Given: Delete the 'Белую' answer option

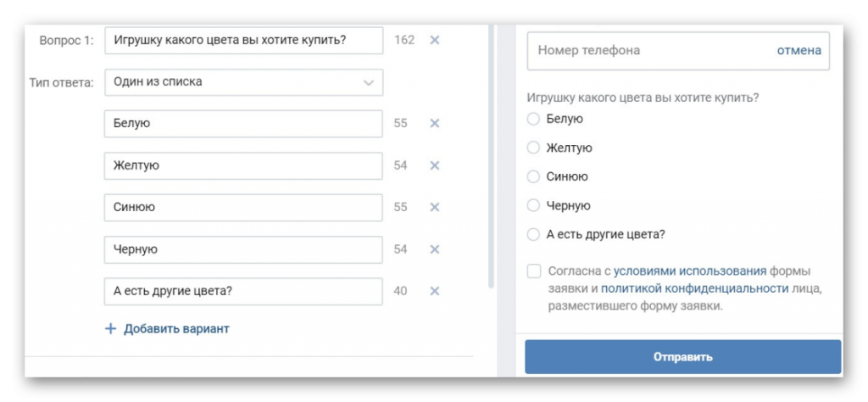Looking at the screenshot, I should (434, 123).
